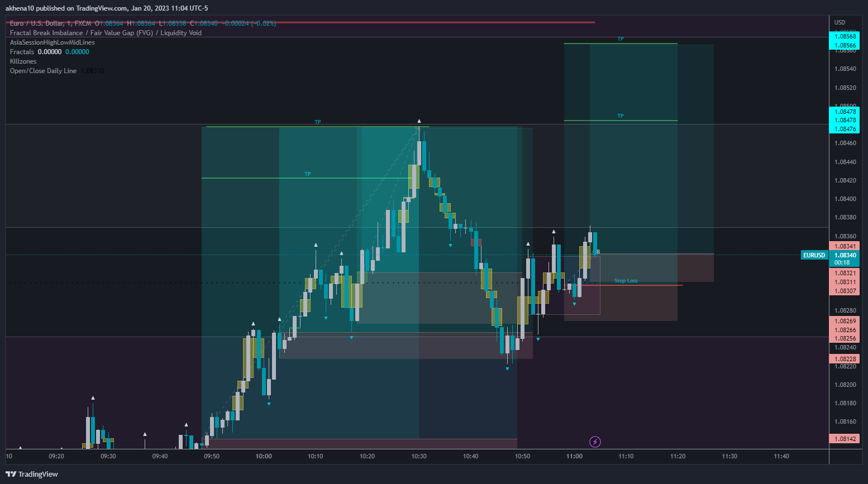
Task: Click the 1.08440 price axis tick
Action: [845, 162]
